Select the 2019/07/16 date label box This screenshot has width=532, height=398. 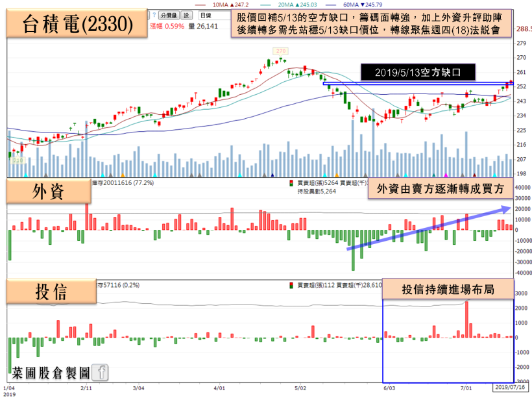(x=510, y=387)
